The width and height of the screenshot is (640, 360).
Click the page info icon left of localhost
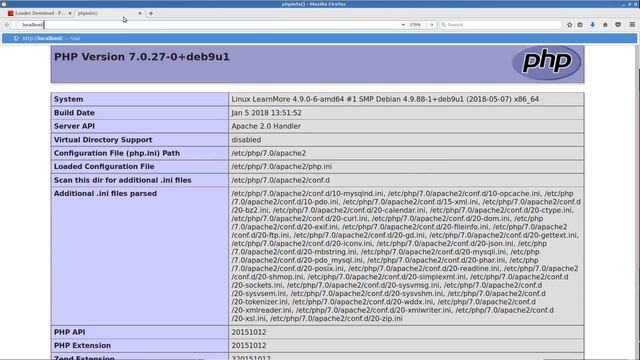[16, 25]
